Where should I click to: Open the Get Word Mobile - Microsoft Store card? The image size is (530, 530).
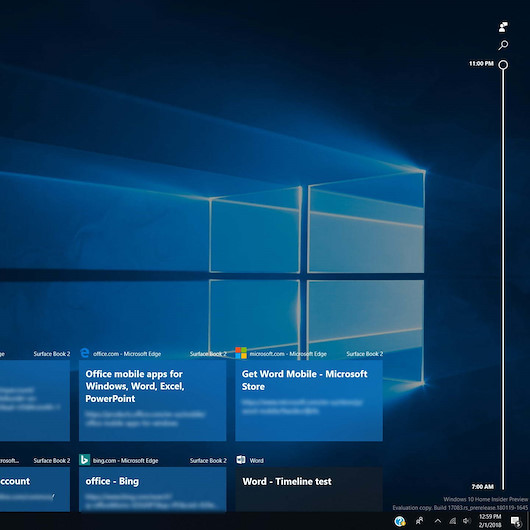pos(309,401)
